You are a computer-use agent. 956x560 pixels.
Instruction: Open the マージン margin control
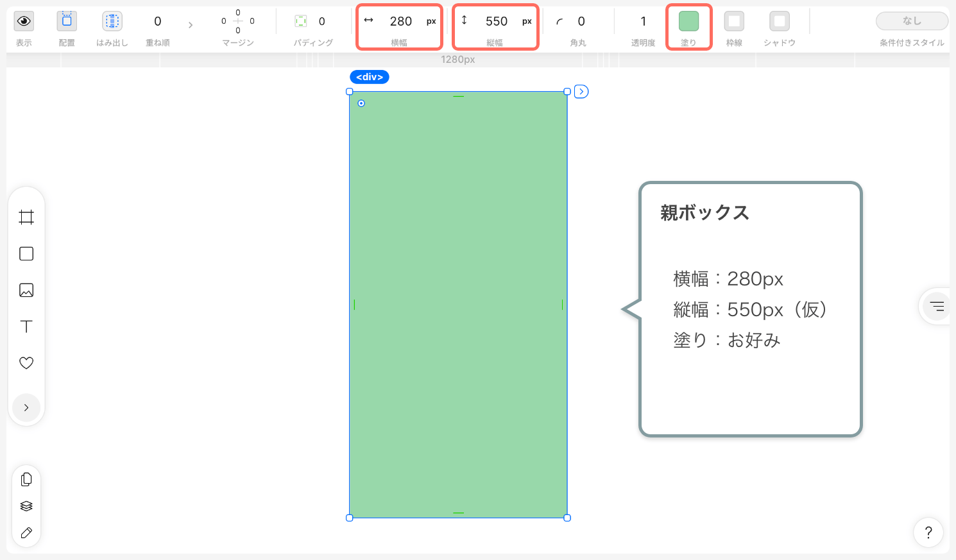(238, 21)
